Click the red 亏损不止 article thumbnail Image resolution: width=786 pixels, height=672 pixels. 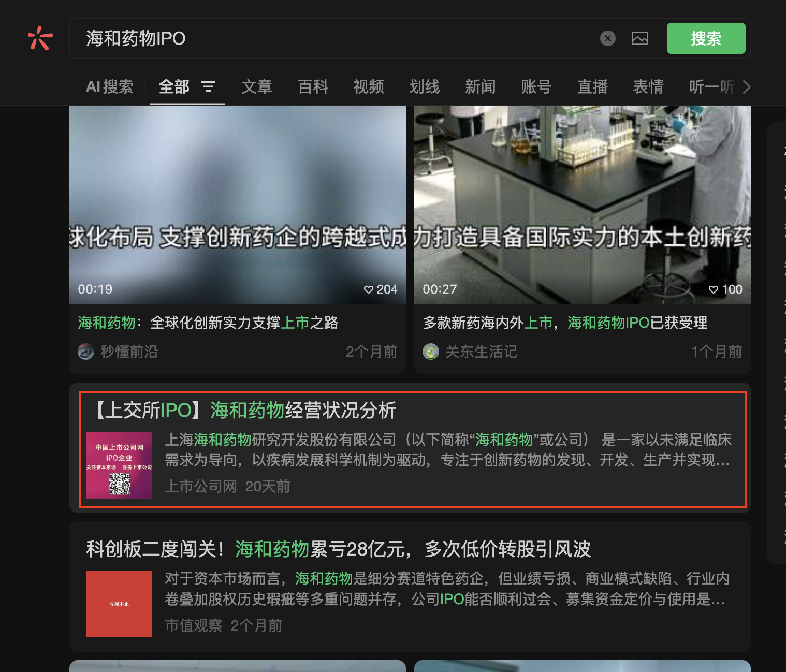click(x=119, y=604)
